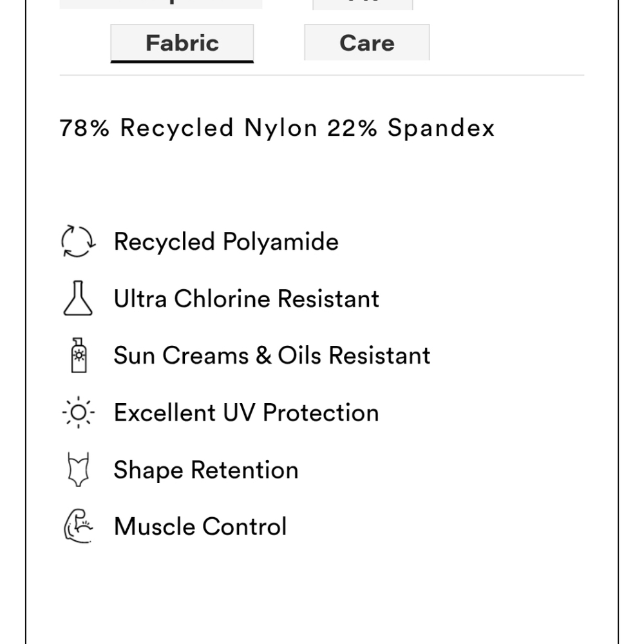The height and width of the screenshot is (644, 644).
Task: Click the chlorine flask icon
Action: click(x=78, y=298)
